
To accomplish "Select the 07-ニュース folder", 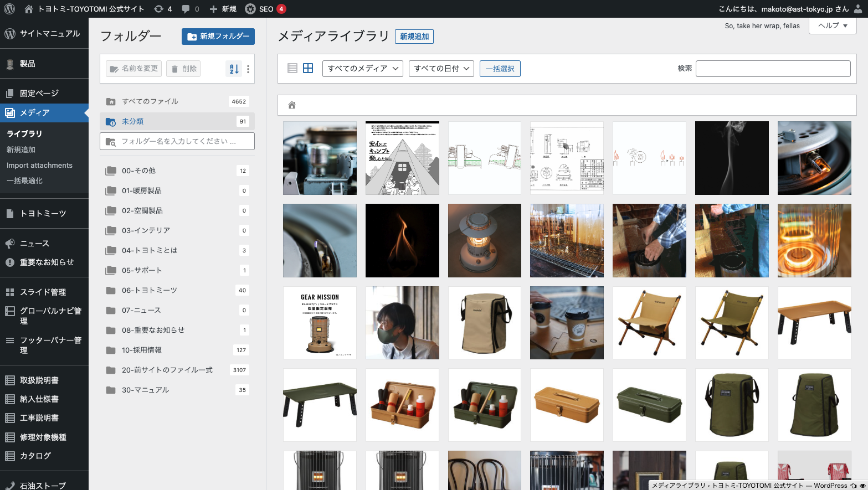I will point(177,310).
